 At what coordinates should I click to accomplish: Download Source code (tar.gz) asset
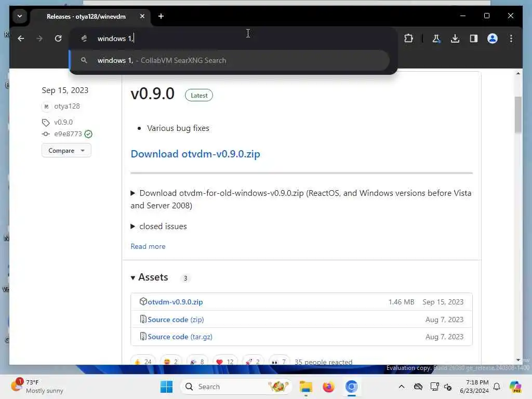tap(180, 337)
